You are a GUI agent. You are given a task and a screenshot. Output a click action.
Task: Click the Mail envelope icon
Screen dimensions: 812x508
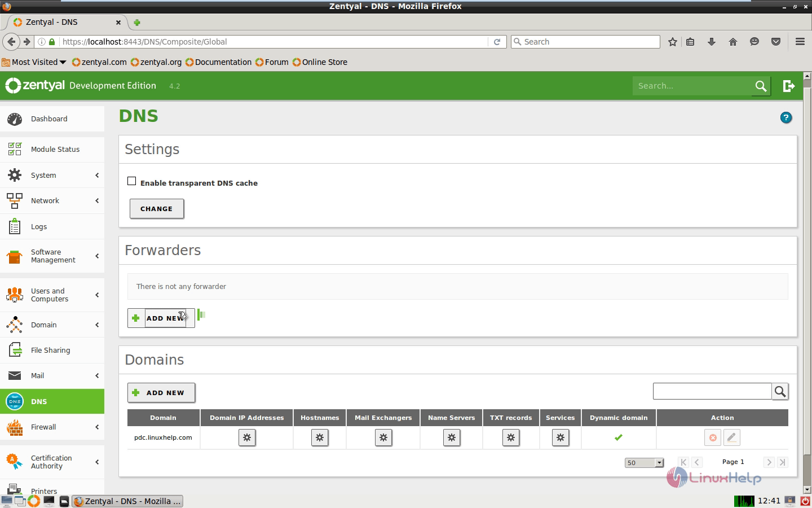pos(15,376)
